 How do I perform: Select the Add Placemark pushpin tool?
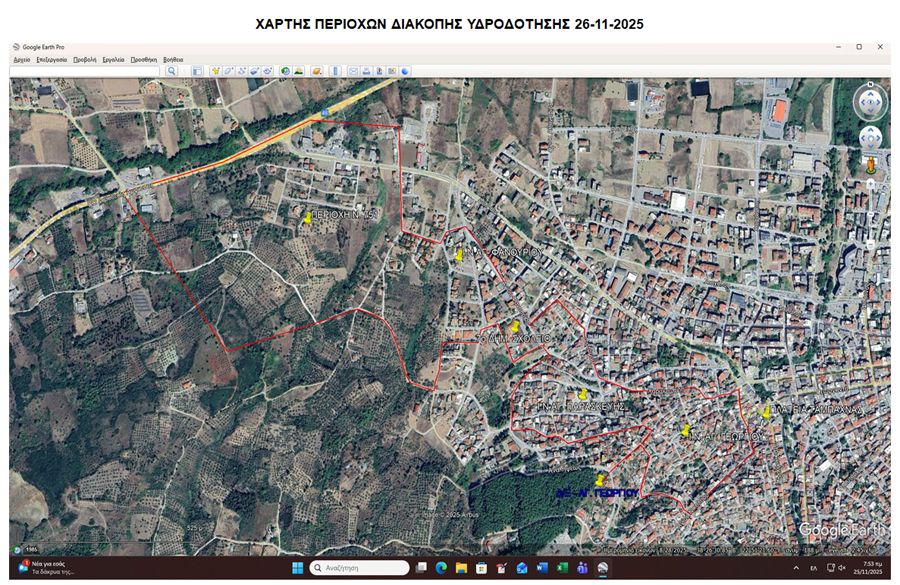click(215, 71)
